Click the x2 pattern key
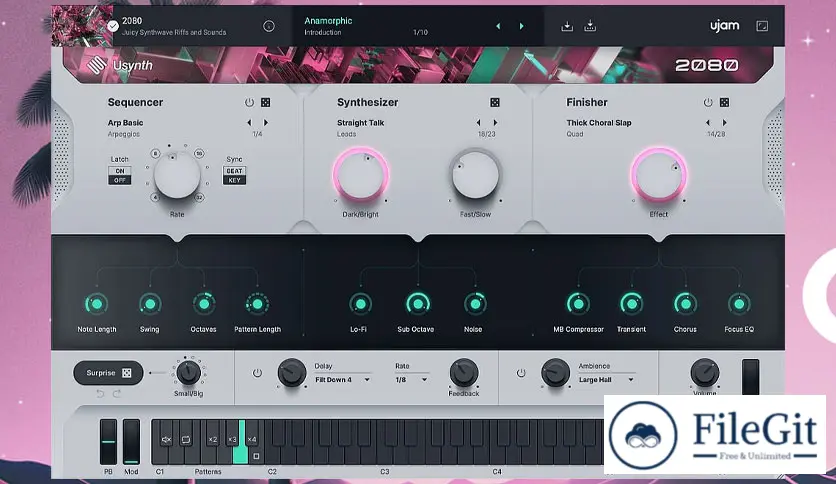This screenshot has height=484, width=836. (x=213, y=440)
